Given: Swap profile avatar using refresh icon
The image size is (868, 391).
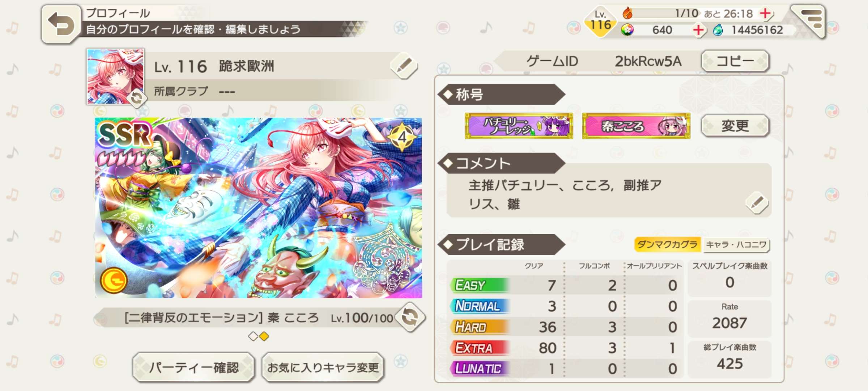Looking at the screenshot, I should [136, 98].
